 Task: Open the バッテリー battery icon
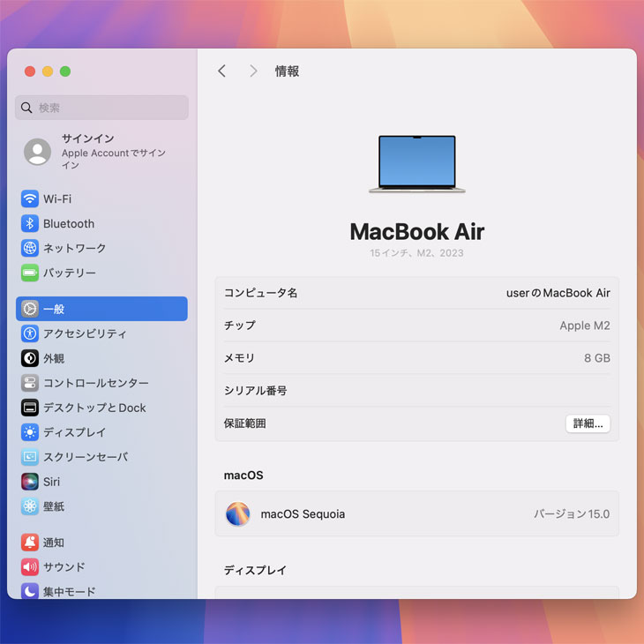(30, 273)
